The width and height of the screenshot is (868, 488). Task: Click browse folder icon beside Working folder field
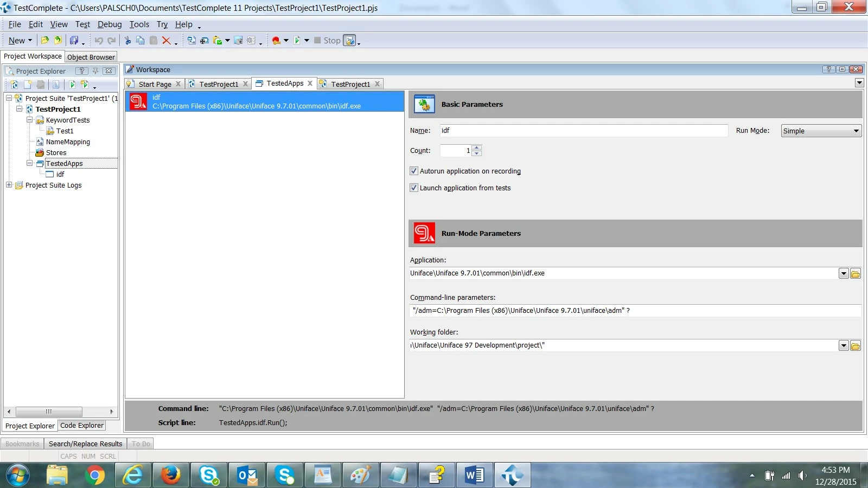click(x=856, y=346)
